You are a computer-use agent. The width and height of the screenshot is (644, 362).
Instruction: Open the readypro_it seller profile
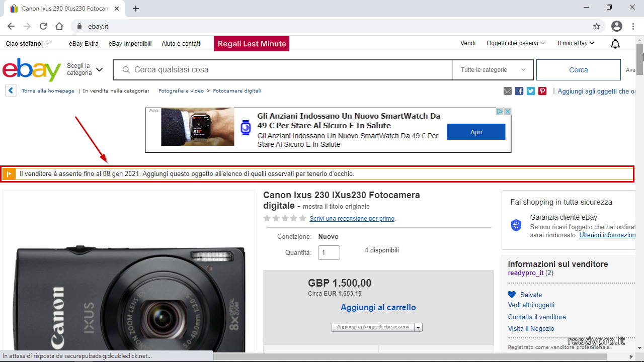[x=526, y=273]
